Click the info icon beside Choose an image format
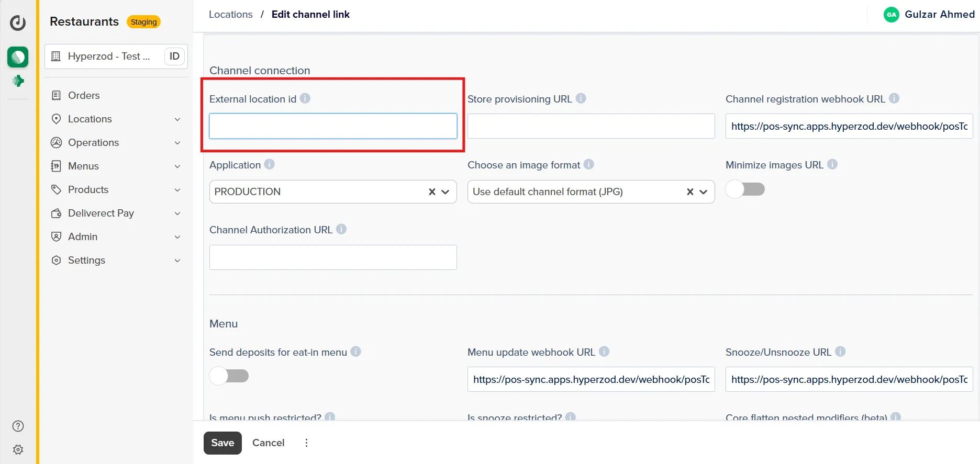980x464 pixels. coord(588,164)
